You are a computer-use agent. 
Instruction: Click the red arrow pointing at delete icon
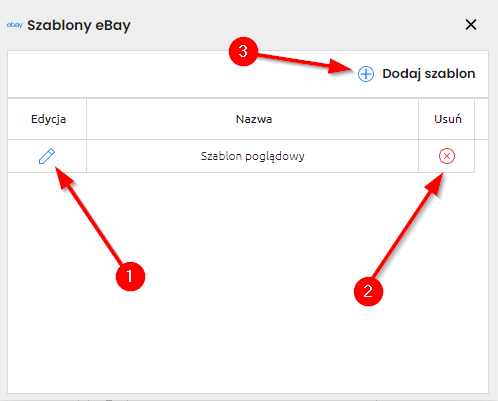[408, 225]
